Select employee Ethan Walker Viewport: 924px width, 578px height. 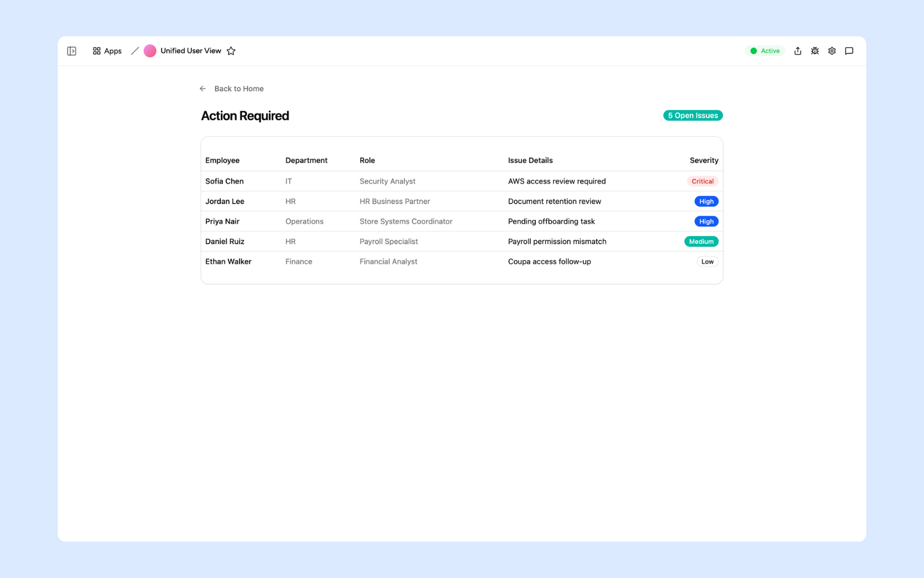[x=228, y=262]
